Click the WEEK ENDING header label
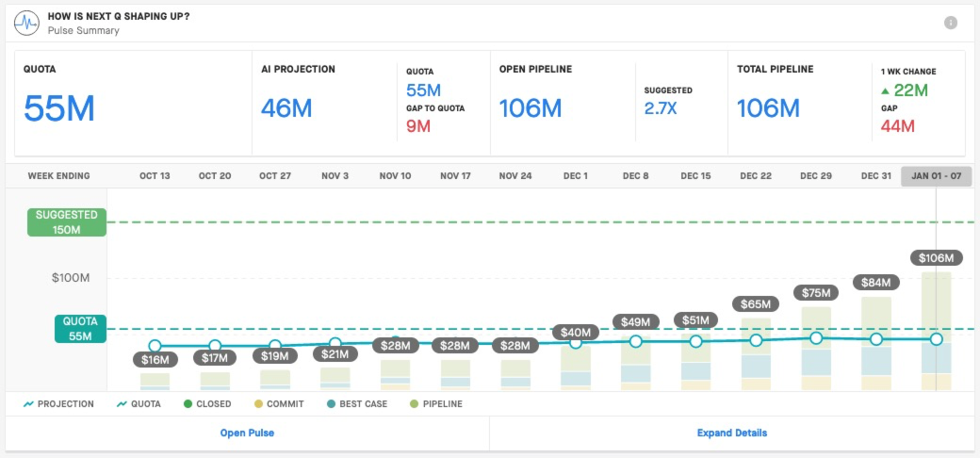Viewport: 980px width, 458px height. (x=58, y=176)
